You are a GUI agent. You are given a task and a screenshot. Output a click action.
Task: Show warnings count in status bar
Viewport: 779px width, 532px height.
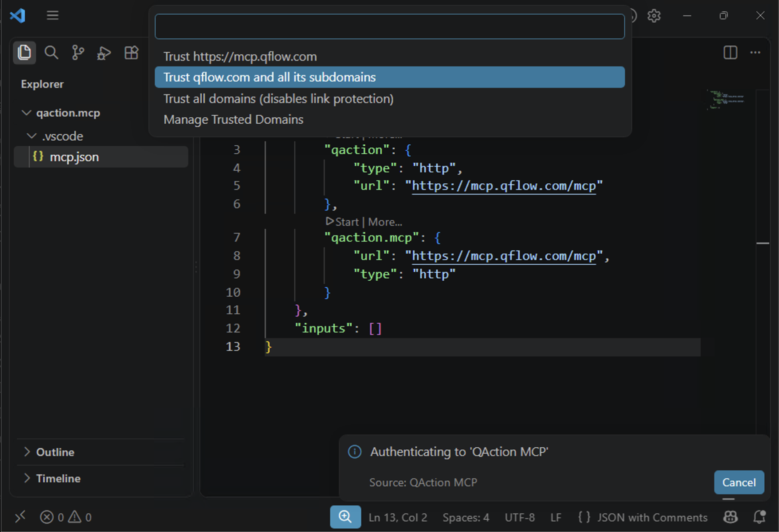tap(80, 517)
